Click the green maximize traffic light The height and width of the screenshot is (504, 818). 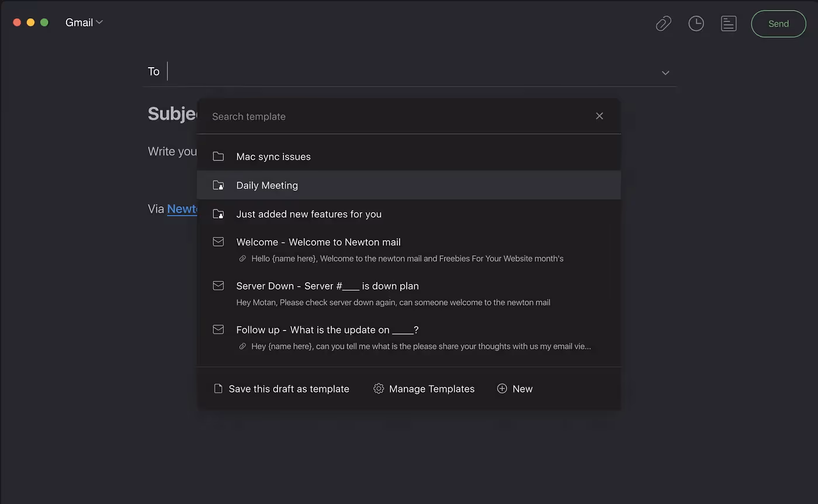pos(43,22)
